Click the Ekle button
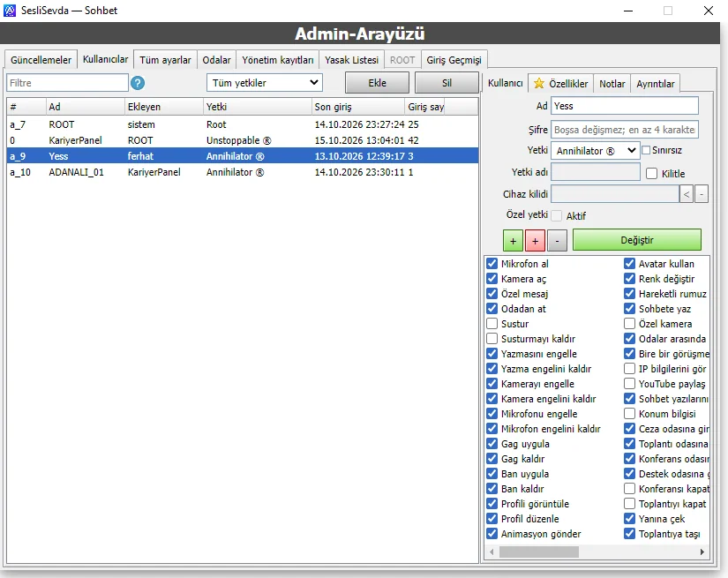Image resolution: width=728 pixels, height=578 pixels. (377, 83)
